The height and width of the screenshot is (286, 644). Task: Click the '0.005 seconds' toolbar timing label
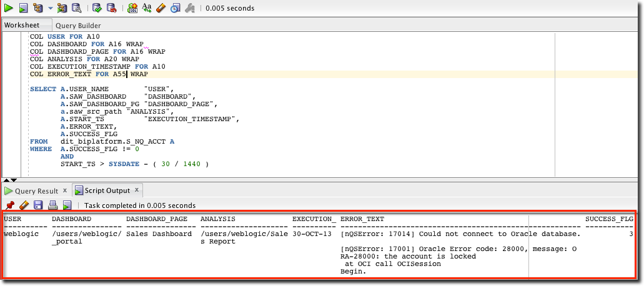[x=230, y=8]
